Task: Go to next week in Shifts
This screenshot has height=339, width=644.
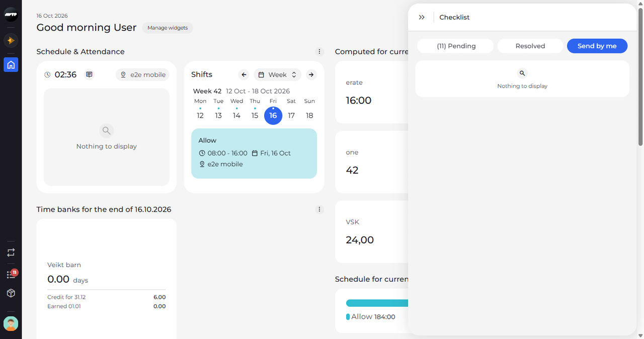Action: [x=311, y=75]
